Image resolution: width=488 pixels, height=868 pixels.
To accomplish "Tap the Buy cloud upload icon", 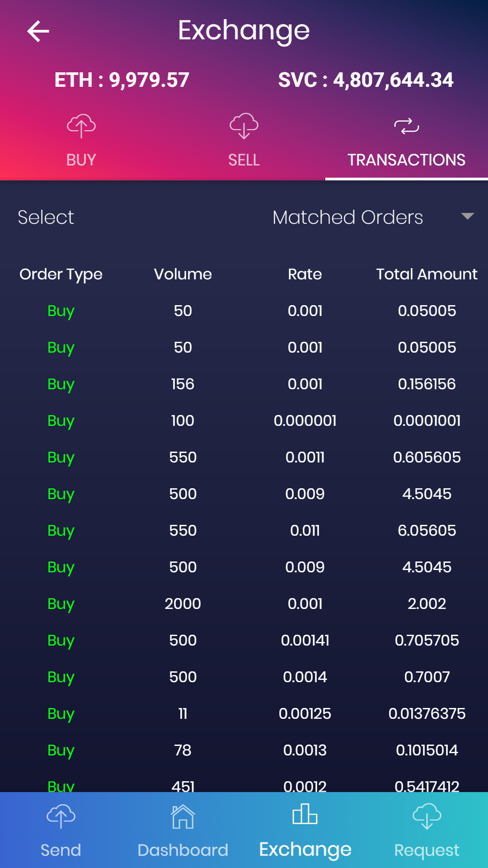I will coord(81,126).
